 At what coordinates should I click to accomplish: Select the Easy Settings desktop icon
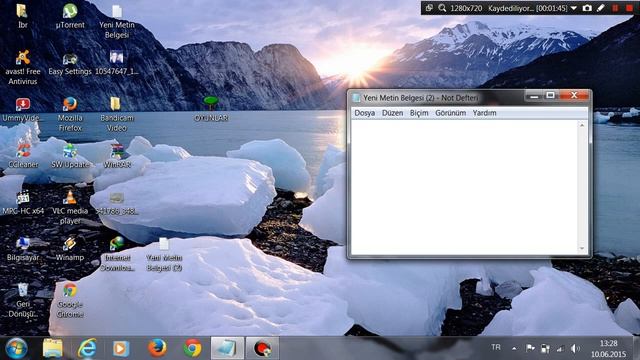[70, 63]
